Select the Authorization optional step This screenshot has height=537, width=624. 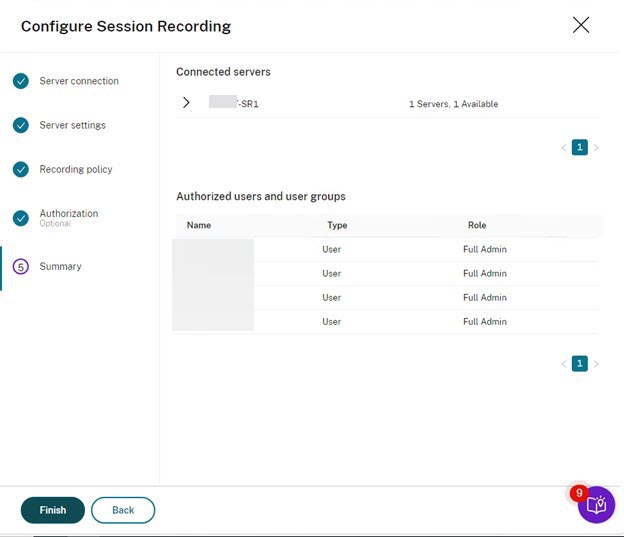[68, 218]
